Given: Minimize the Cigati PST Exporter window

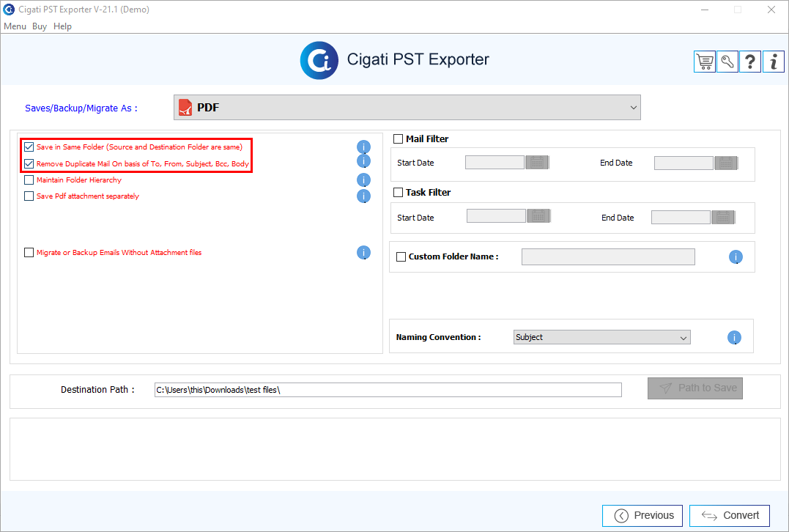Looking at the screenshot, I should [x=705, y=10].
